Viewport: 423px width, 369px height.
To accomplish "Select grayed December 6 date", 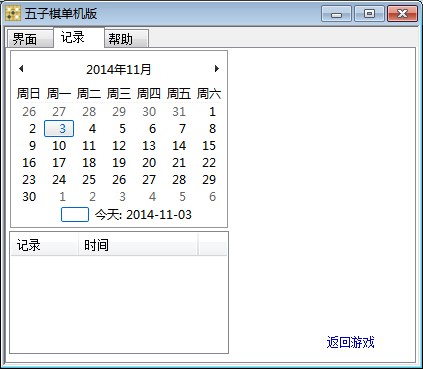I will 212,197.
